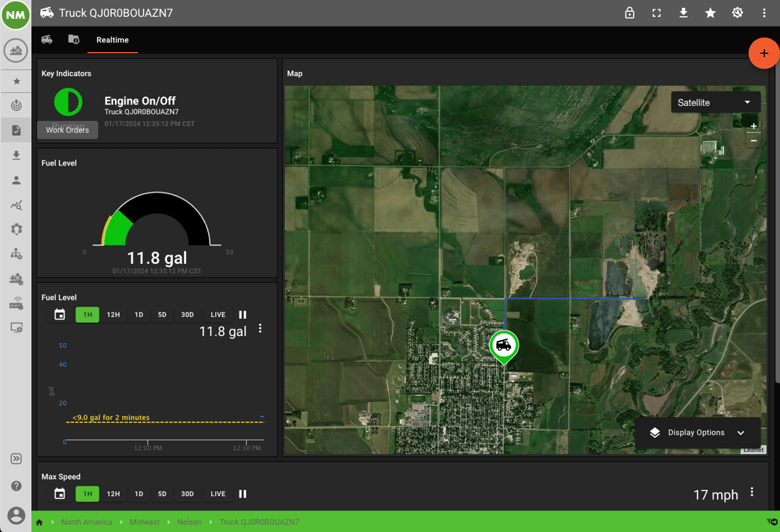The width and height of the screenshot is (780, 532).
Task: Click the lock icon in the top toolbar
Action: coord(629,12)
